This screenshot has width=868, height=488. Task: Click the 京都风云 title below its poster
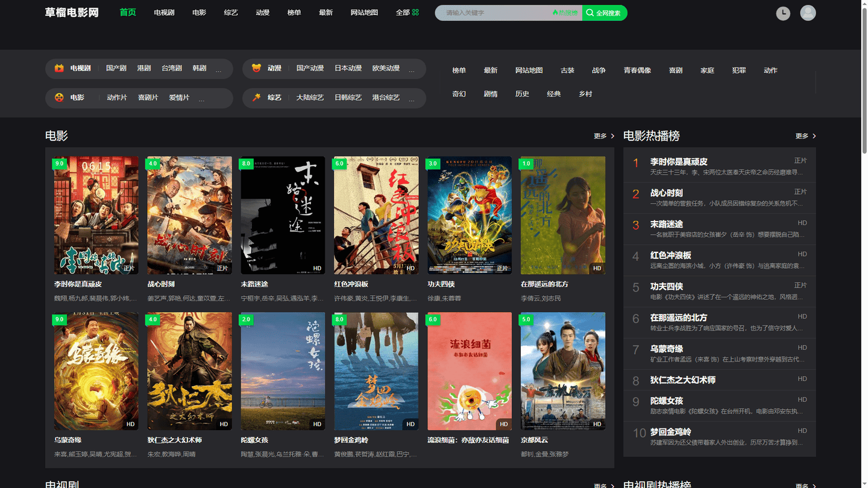tap(536, 440)
